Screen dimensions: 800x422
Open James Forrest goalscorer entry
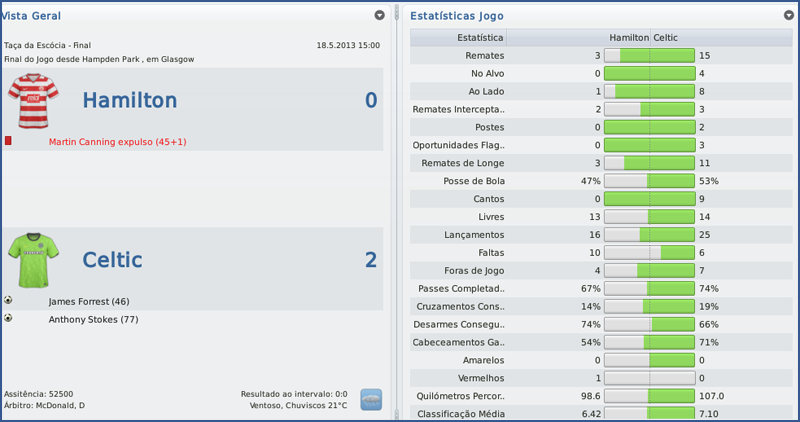pos(89,301)
